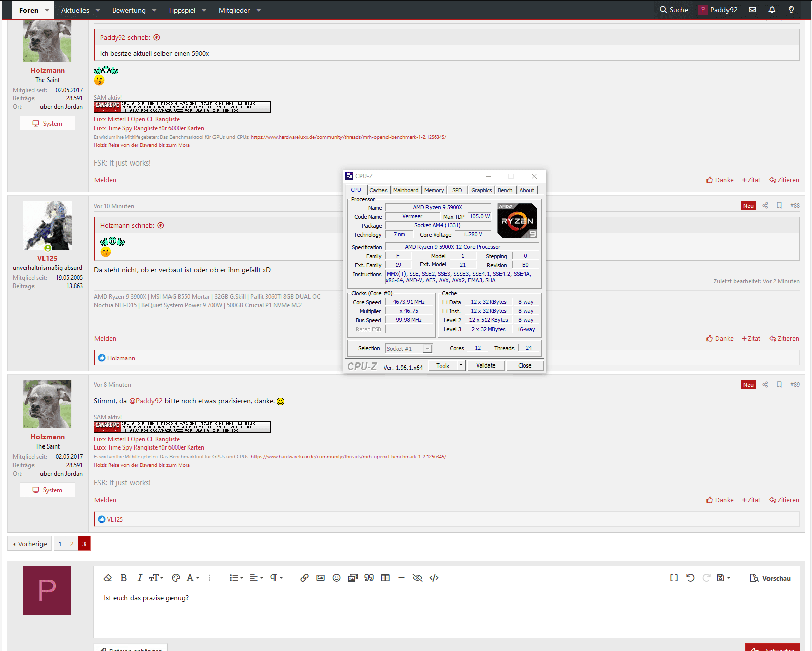Open the media insert icon in editor
The image size is (812, 651).
(x=353, y=578)
